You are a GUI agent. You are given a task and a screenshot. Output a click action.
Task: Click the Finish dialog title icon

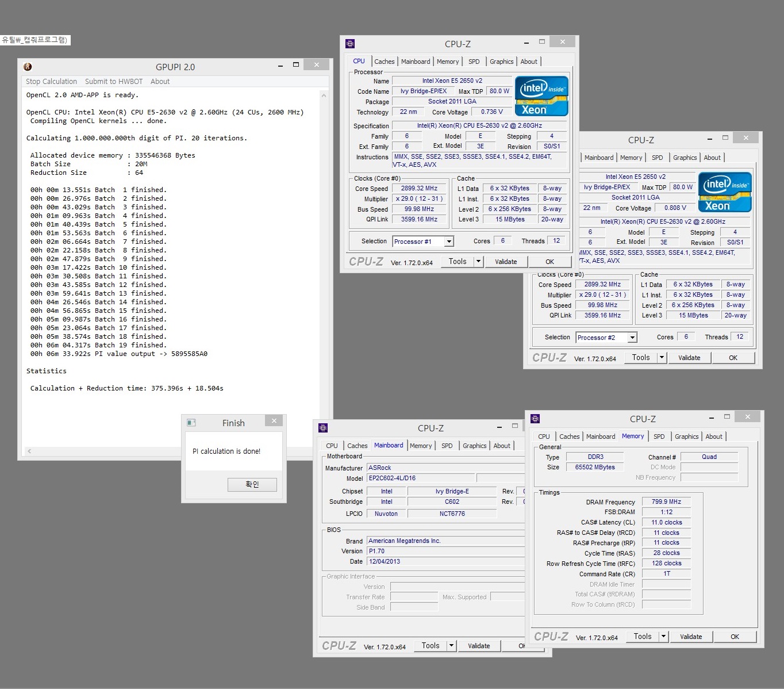tap(191, 423)
